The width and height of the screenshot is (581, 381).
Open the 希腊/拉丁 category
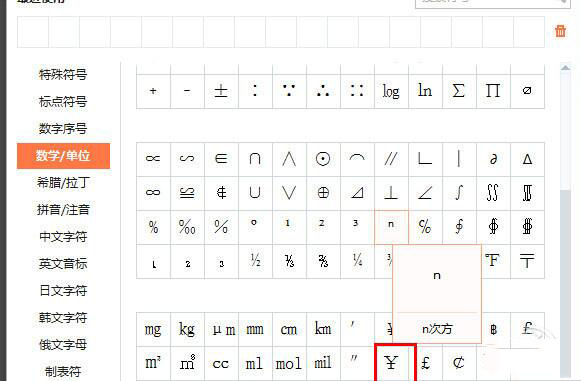coord(63,183)
